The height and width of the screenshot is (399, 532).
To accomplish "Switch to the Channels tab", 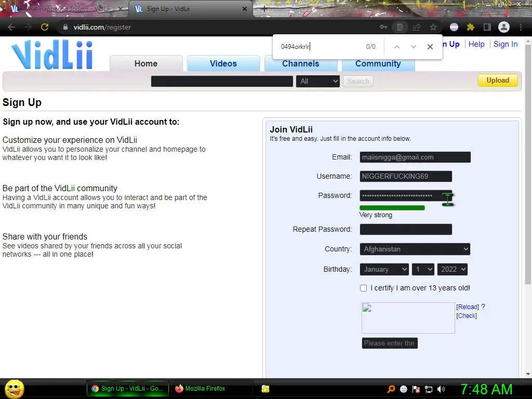I will coord(301,63).
